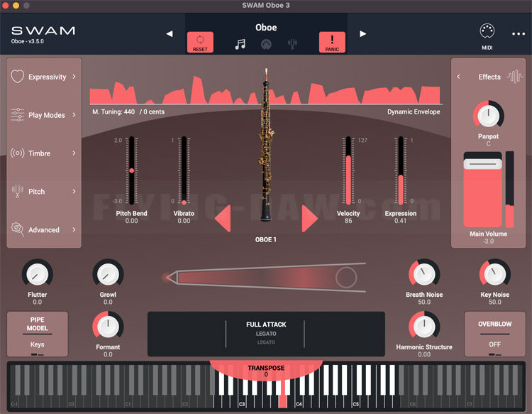Screen dimensions: 532x414
Task: Adjust the Panpot knob
Action: pos(488,116)
